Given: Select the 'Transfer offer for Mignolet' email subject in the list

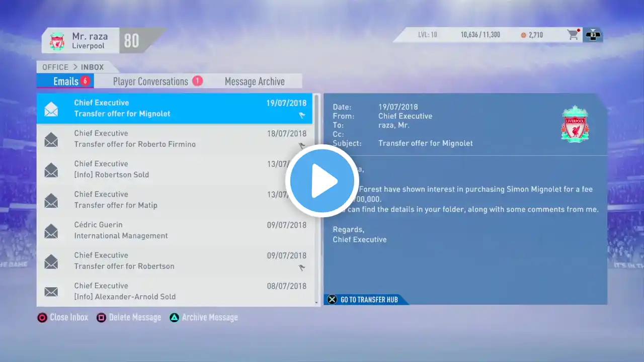Looking at the screenshot, I should click(x=122, y=114).
